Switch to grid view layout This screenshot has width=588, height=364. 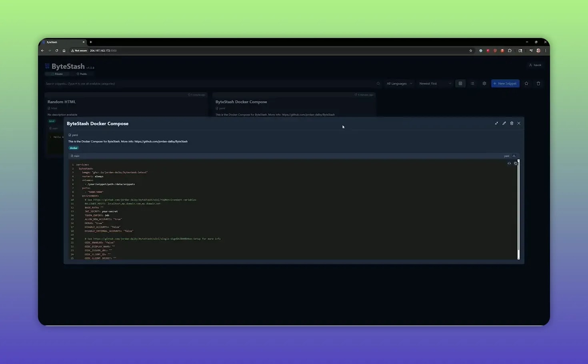pyautogui.click(x=460, y=84)
